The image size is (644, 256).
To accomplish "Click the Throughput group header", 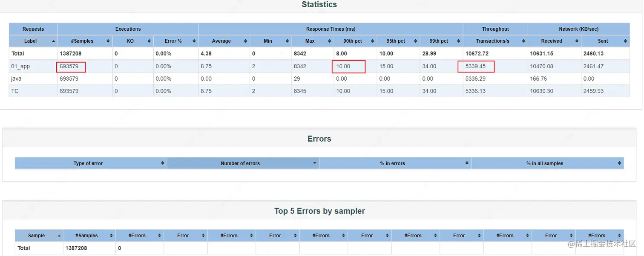I will (495, 29).
